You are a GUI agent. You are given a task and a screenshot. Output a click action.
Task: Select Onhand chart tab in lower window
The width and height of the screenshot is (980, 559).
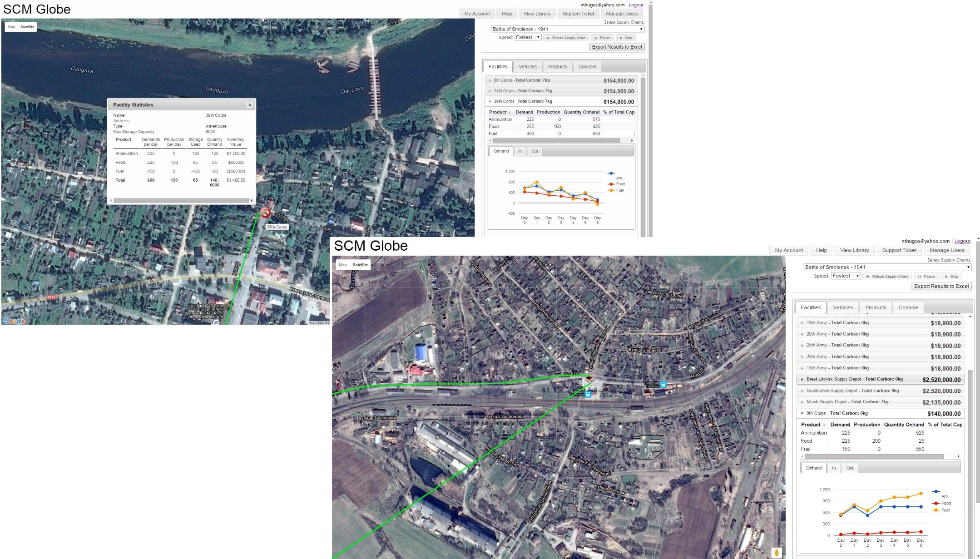point(814,468)
